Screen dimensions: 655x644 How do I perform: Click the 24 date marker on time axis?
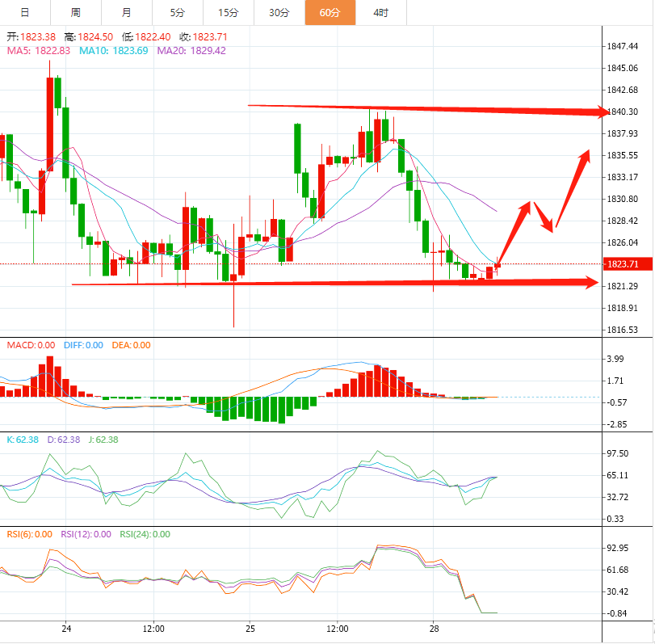(66, 629)
